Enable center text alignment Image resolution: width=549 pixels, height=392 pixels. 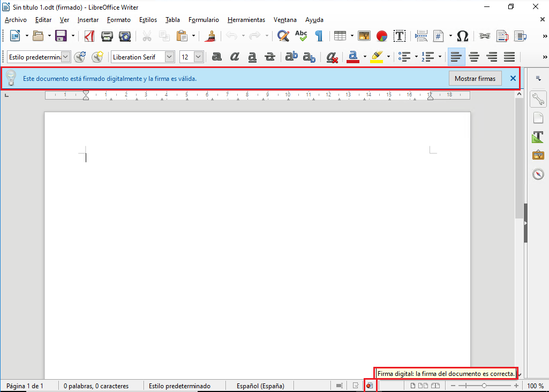[474, 57]
